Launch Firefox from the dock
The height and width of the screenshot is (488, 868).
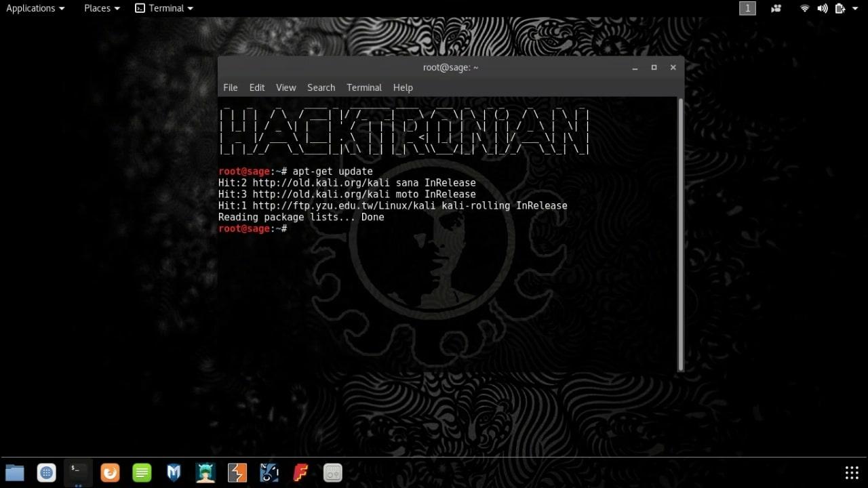tap(110, 472)
